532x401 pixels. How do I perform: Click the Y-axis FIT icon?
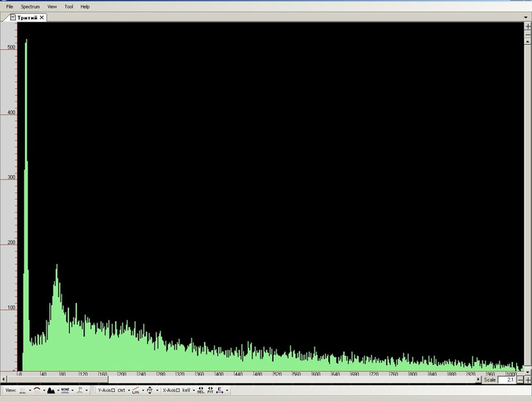coord(150,390)
